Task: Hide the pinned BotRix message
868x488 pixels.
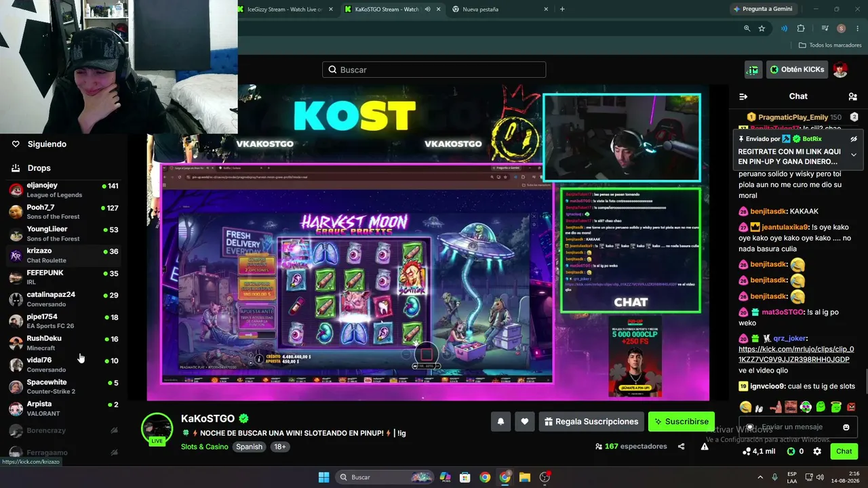Action: coord(854,138)
